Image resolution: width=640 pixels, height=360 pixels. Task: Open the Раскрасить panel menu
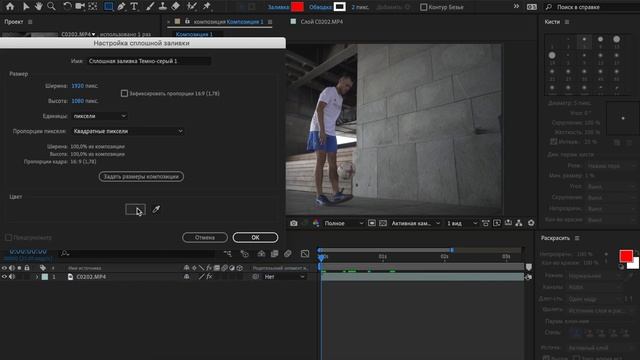click(577, 238)
